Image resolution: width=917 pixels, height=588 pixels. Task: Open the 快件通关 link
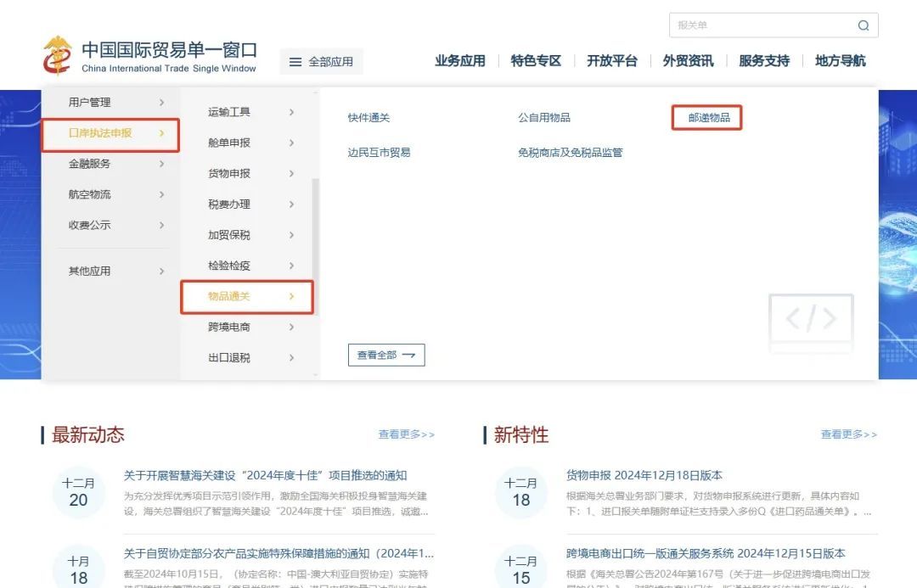tap(368, 118)
